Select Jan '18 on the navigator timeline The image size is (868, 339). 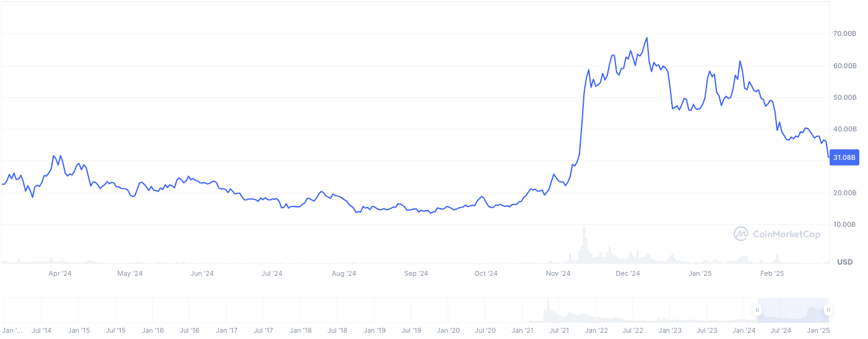pyautogui.click(x=300, y=331)
